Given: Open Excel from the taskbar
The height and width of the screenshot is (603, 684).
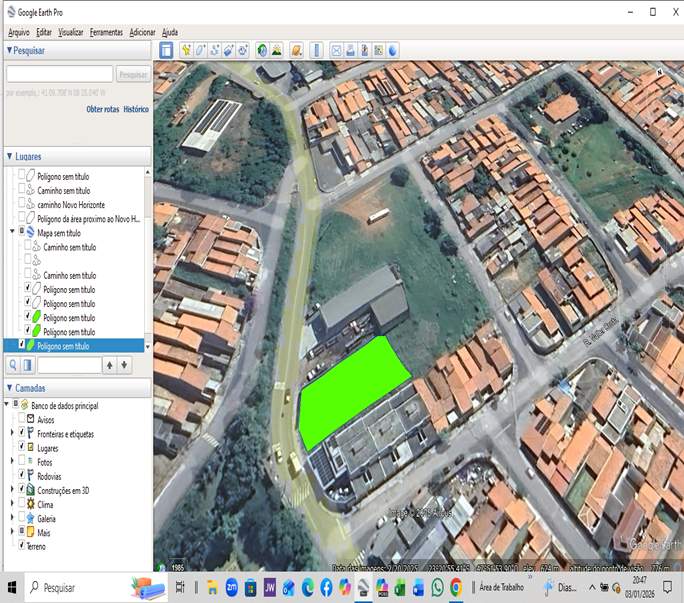Looking at the screenshot, I should coord(400,588).
